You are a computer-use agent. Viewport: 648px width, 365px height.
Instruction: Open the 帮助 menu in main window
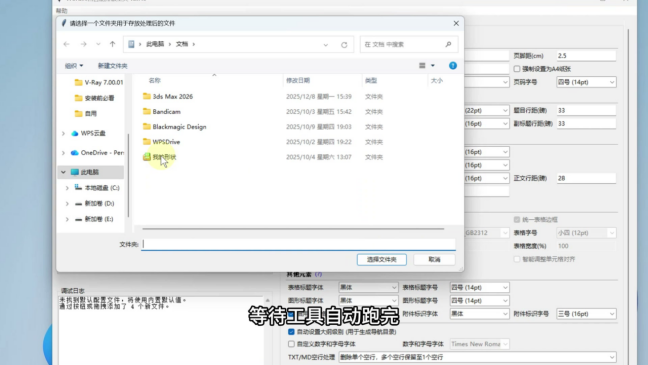[61, 11]
